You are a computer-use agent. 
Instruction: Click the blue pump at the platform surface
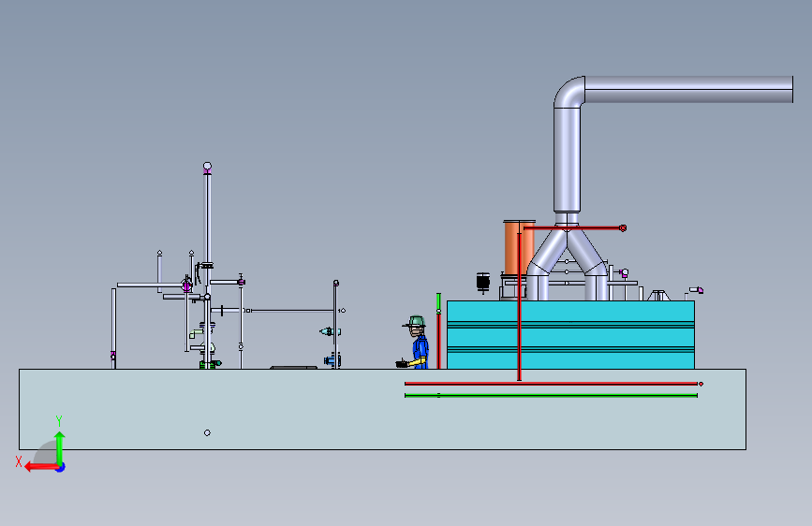(x=332, y=359)
